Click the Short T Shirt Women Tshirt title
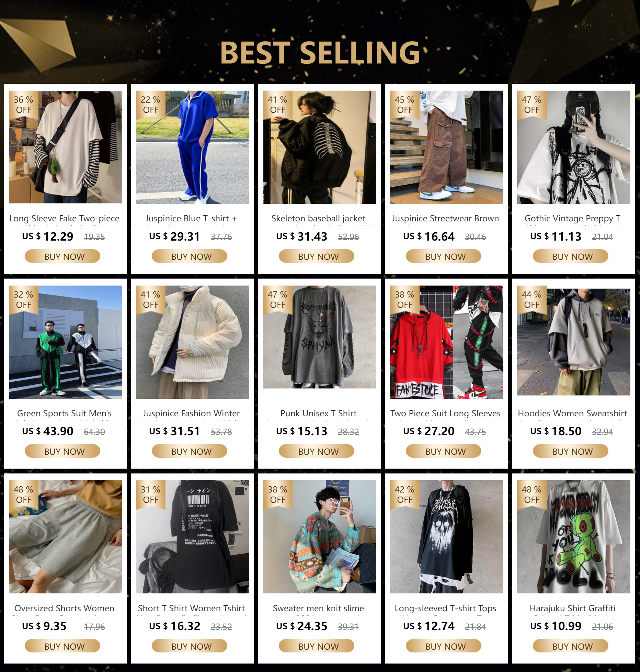Image resolution: width=640 pixels, height=672 pixels. point(191,608)
